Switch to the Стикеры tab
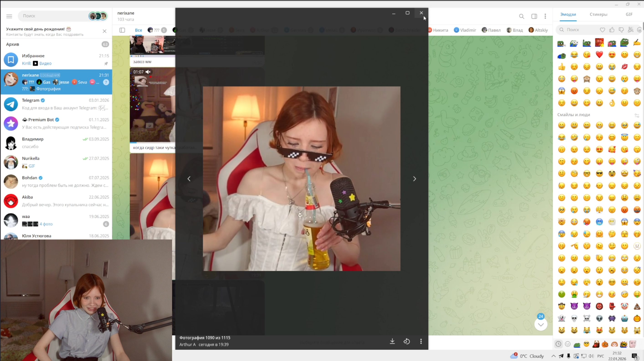644x361 pixels. 598,15
